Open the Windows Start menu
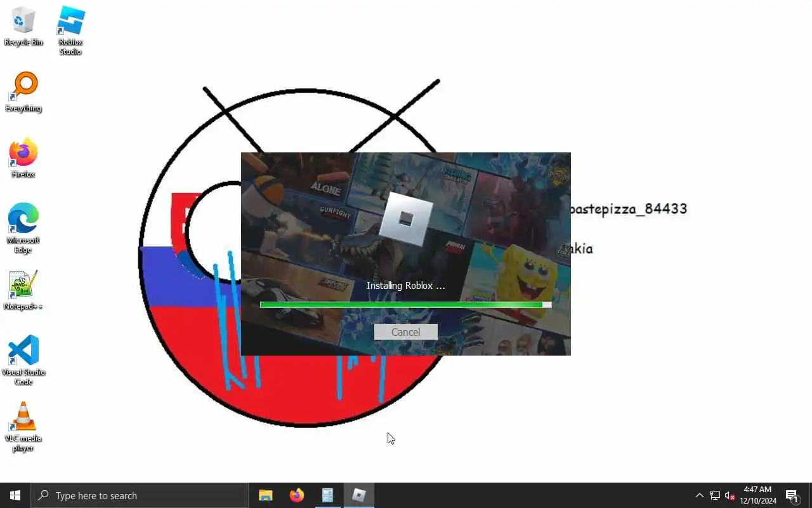The height and width of the screenshot is (508, 812). click(x=15, y=495)
